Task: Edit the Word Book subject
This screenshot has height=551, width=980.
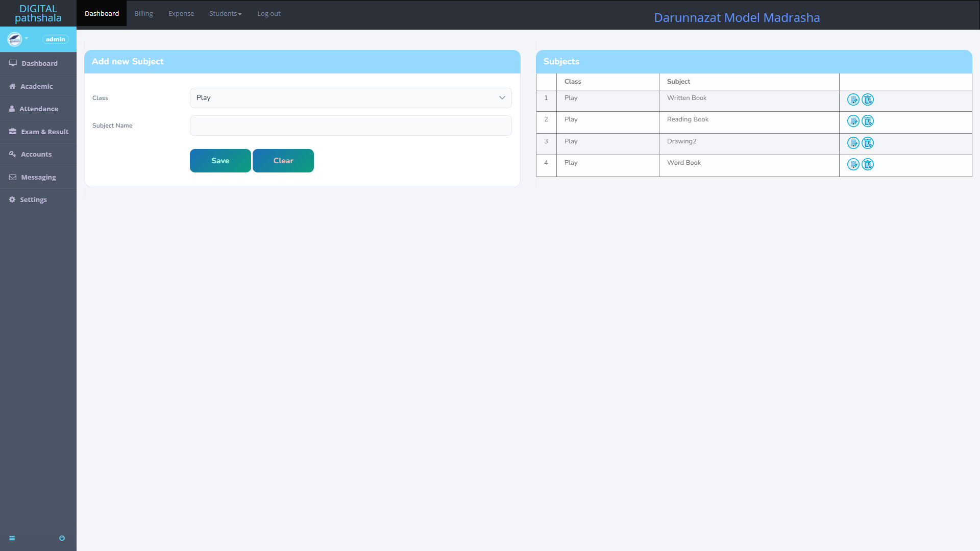Action: tap(853, 164)
